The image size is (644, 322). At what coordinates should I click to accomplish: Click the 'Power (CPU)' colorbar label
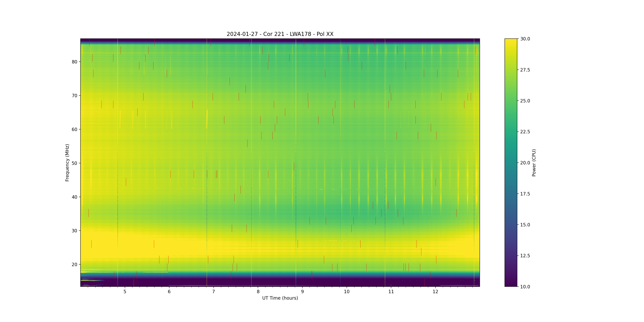coord(534,162)
